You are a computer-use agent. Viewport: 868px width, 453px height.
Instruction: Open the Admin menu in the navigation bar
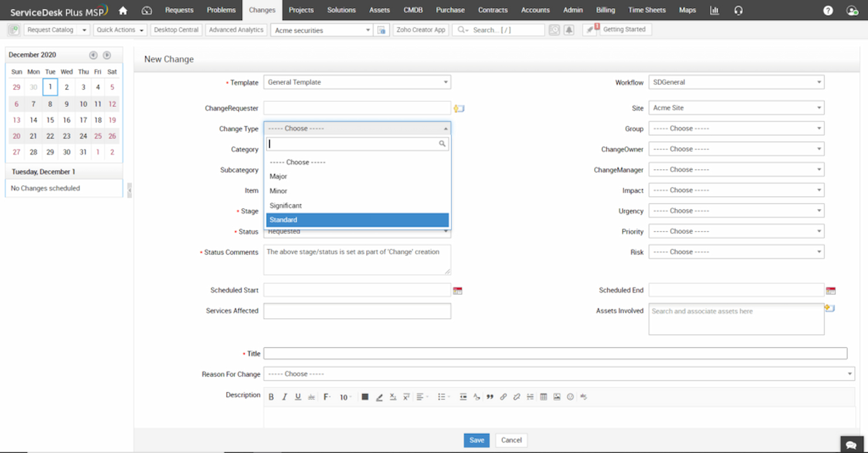572,10
